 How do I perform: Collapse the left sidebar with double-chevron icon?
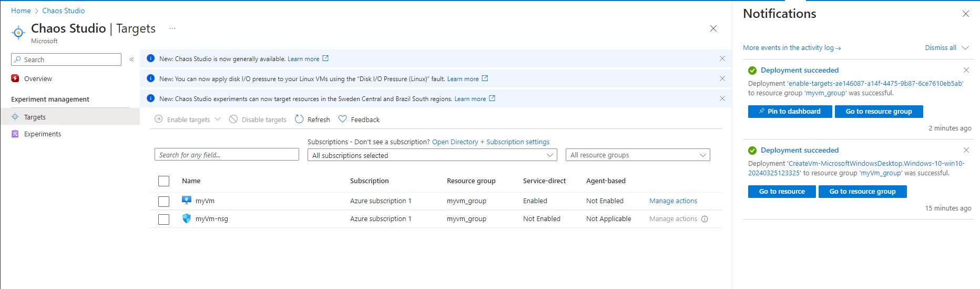coord(131,59)
